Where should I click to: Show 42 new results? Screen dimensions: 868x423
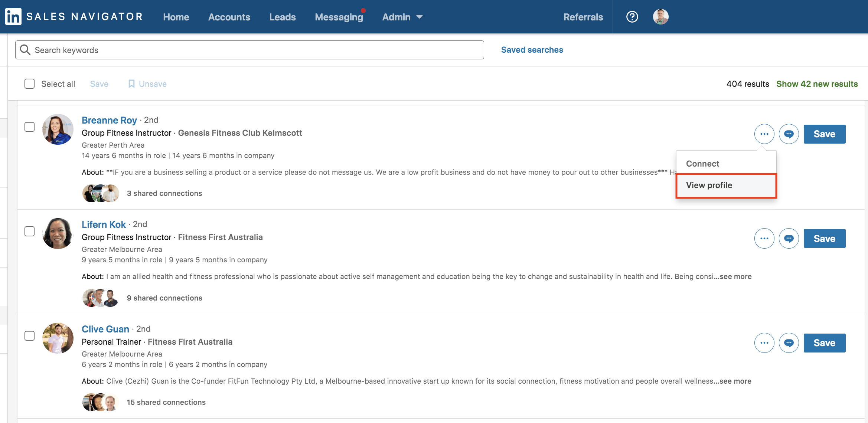click(817, 84)
